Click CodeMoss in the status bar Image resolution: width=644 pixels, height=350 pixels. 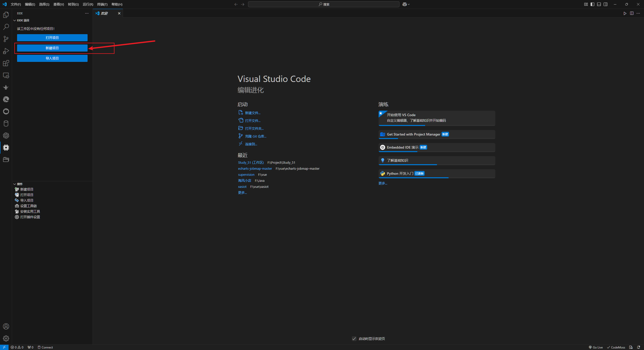click(x=616, y=347)
